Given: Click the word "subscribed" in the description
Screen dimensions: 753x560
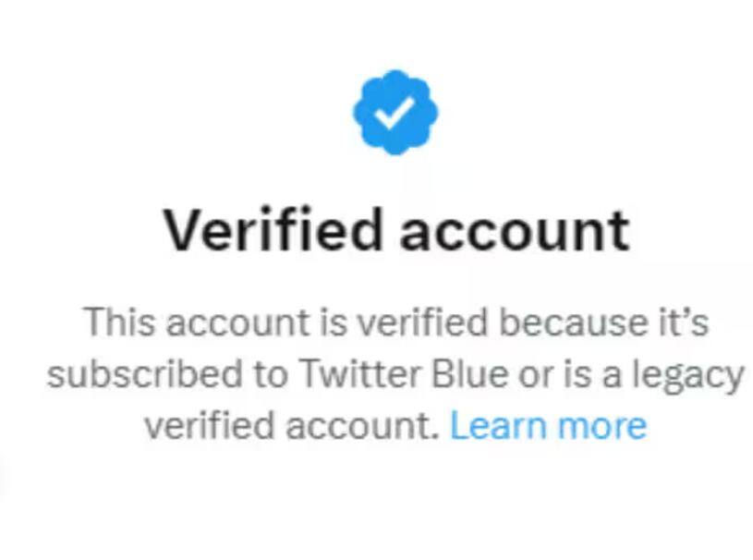Looking at the screenshot, I should pyautogui.click(x=144, y=373).
